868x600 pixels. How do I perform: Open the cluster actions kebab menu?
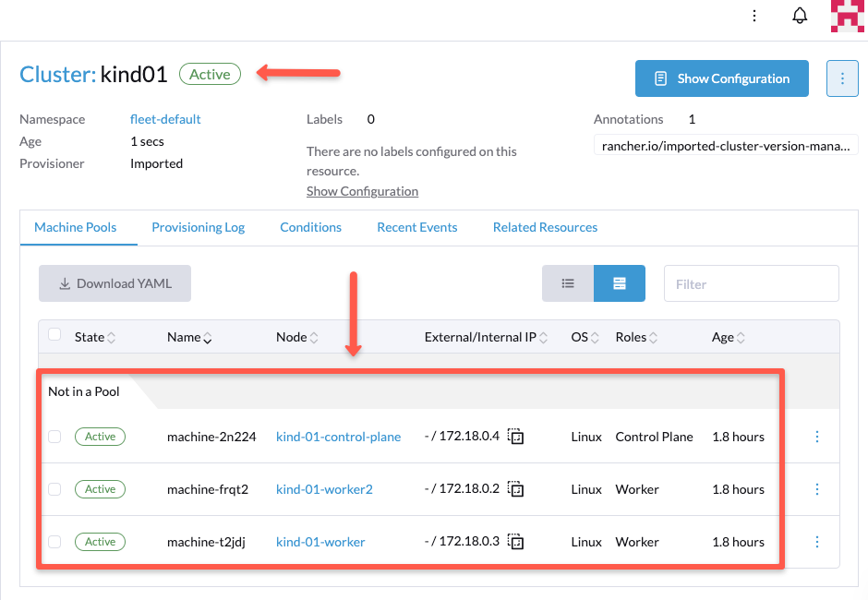pyautogui.click(x=841, y=78)
